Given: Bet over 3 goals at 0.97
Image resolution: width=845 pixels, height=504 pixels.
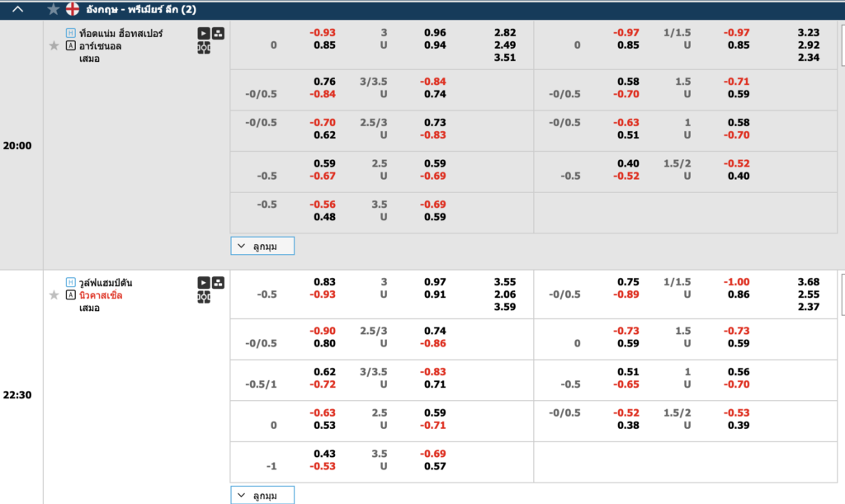Looking at the screenshot, I should point(435,282).
